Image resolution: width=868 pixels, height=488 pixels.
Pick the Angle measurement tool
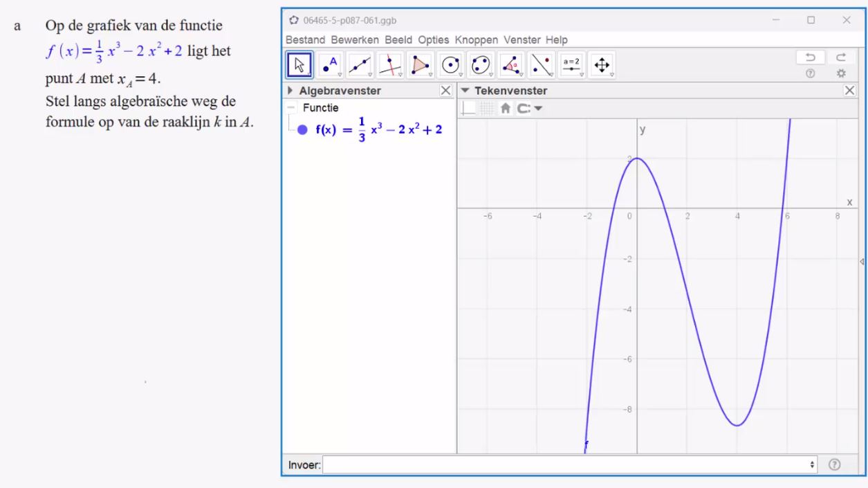[x=510, y=65]
